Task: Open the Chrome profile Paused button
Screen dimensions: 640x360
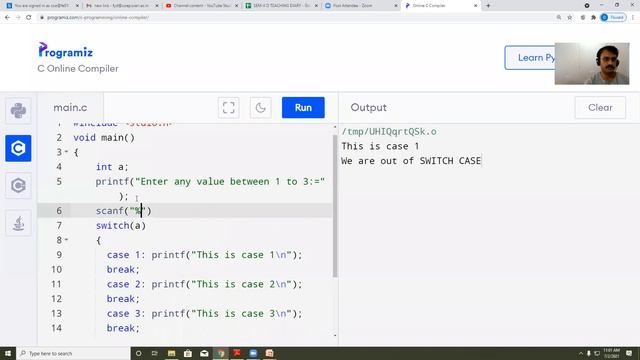Action: pyautogui.click(x=613, y=18)
